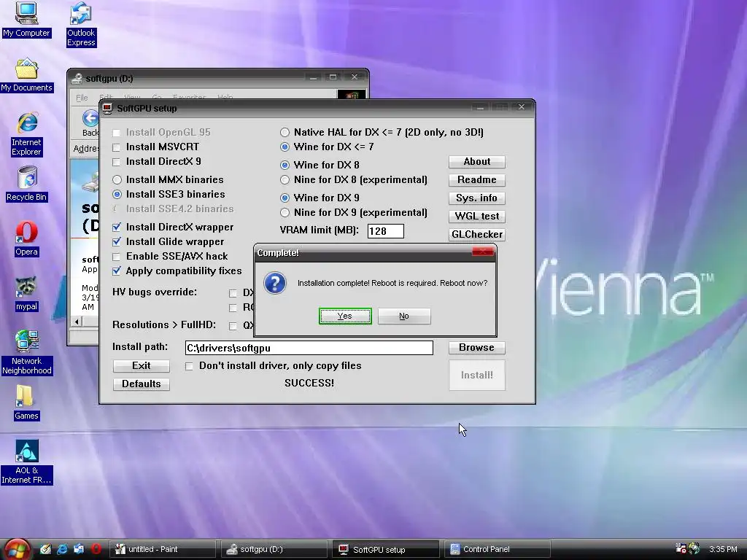
Task: Click the Outlook Express quick launch icon
Action: (x=79, y=549)
